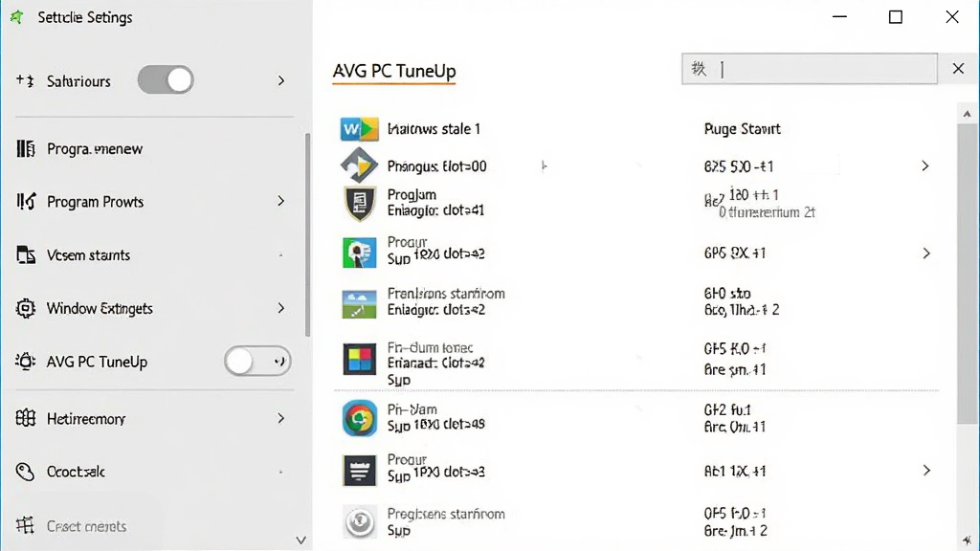Click the Vcsem staunts sidebar icon

[x=26, y=254]
